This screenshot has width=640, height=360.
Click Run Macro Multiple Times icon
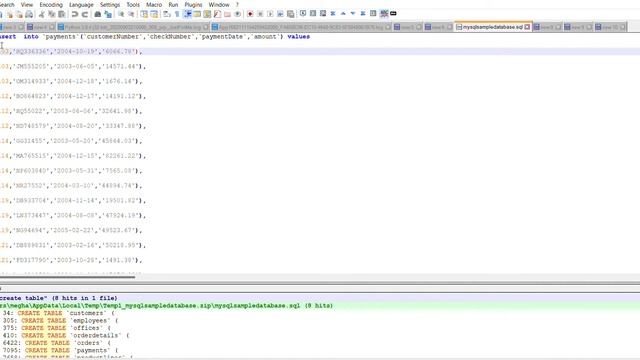(280, 14)
